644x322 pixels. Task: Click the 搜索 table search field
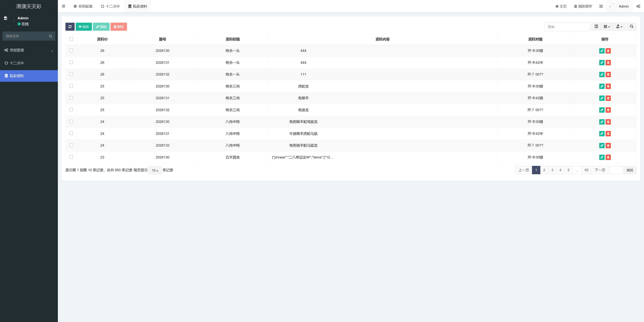[567, 27]
